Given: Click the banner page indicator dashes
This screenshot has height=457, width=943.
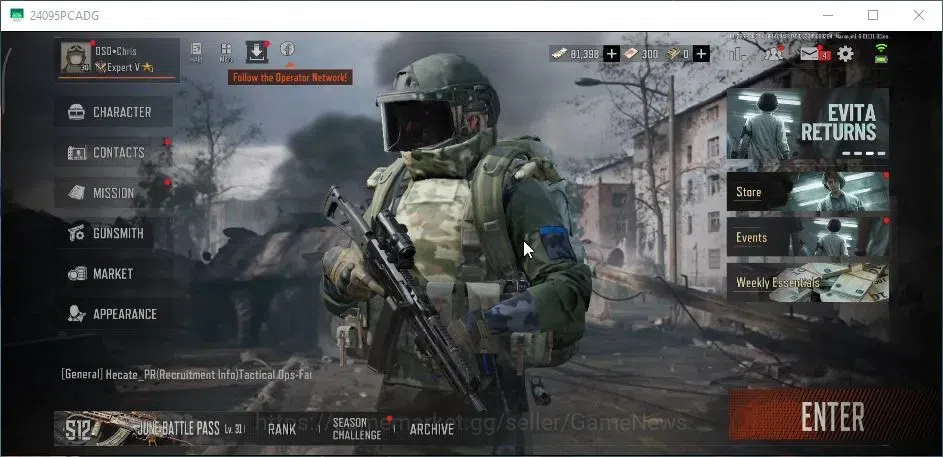Looking at the screenshot, I should (864, 153).
